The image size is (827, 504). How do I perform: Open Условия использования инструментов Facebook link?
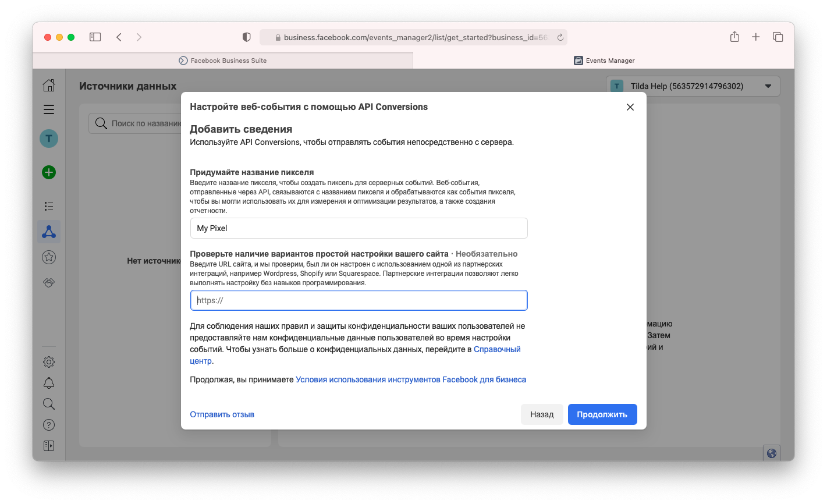[411, 379]
